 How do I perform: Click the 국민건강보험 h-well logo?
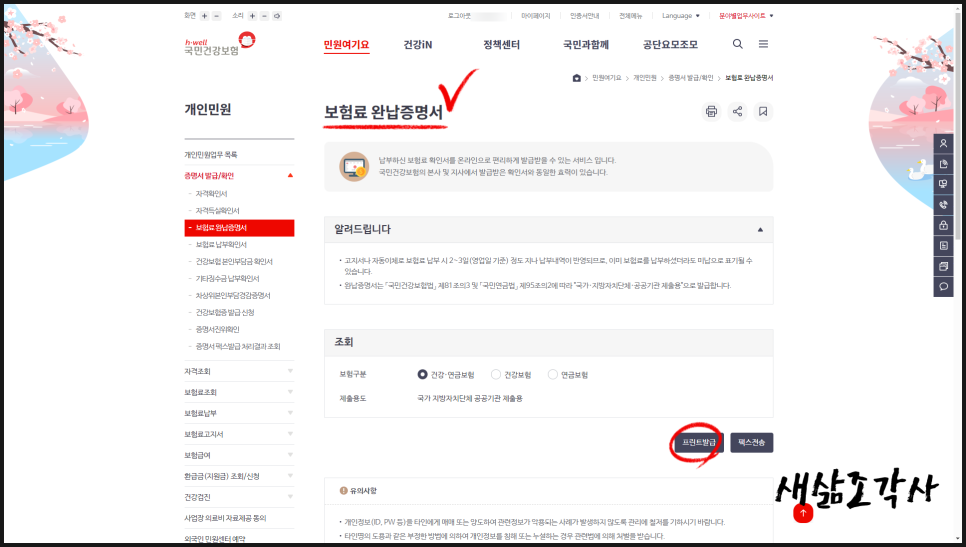pos(219,44)
